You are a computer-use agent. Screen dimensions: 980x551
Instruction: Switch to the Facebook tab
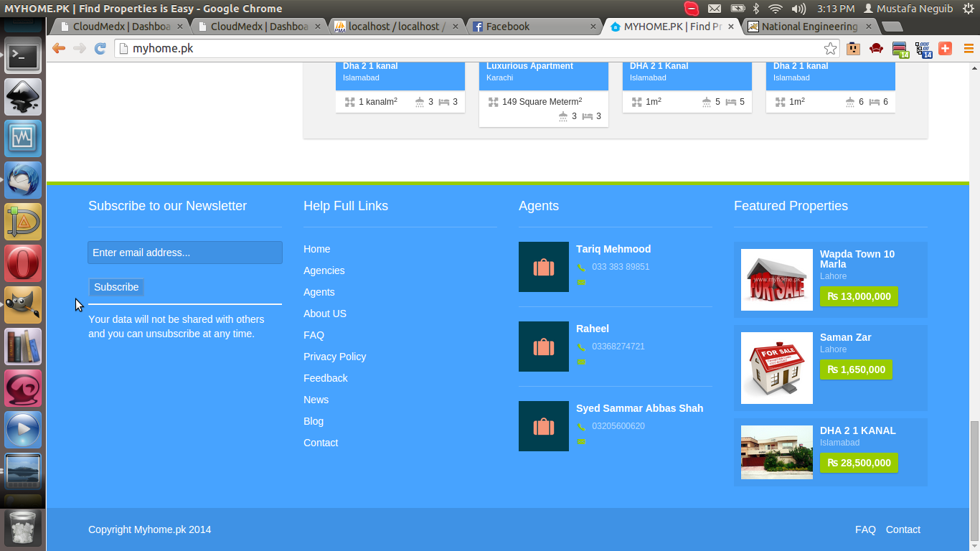click(534, 27)
